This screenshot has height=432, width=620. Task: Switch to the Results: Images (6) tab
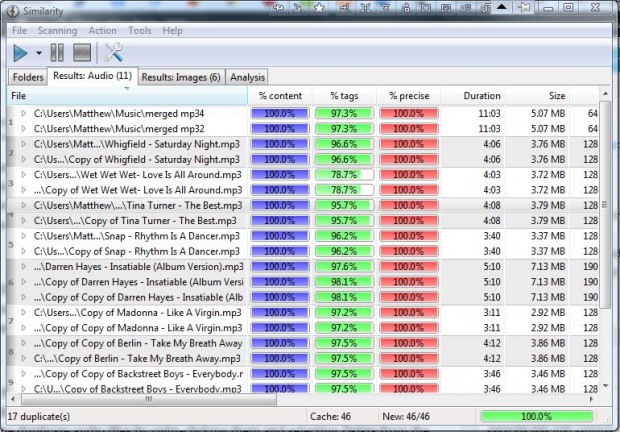click(181, 77)
